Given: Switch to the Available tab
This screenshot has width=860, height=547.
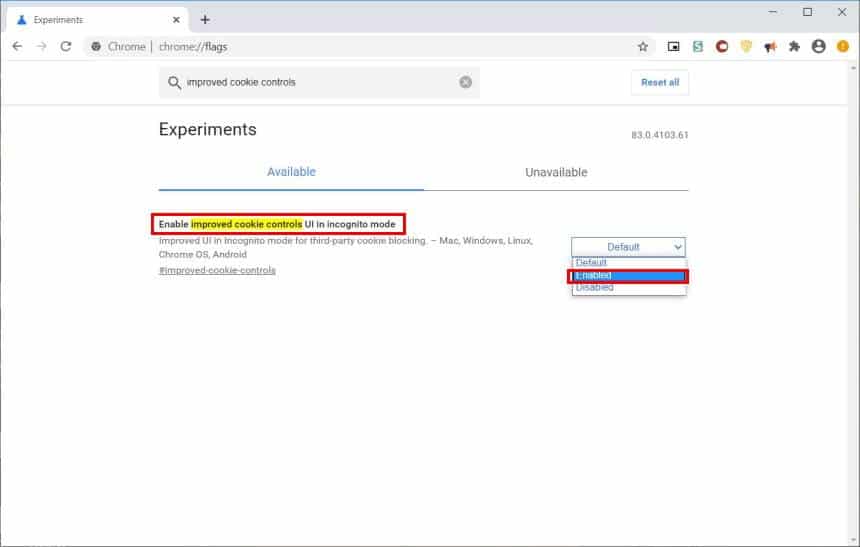Looking at the screenshot, I should [291, 172].
